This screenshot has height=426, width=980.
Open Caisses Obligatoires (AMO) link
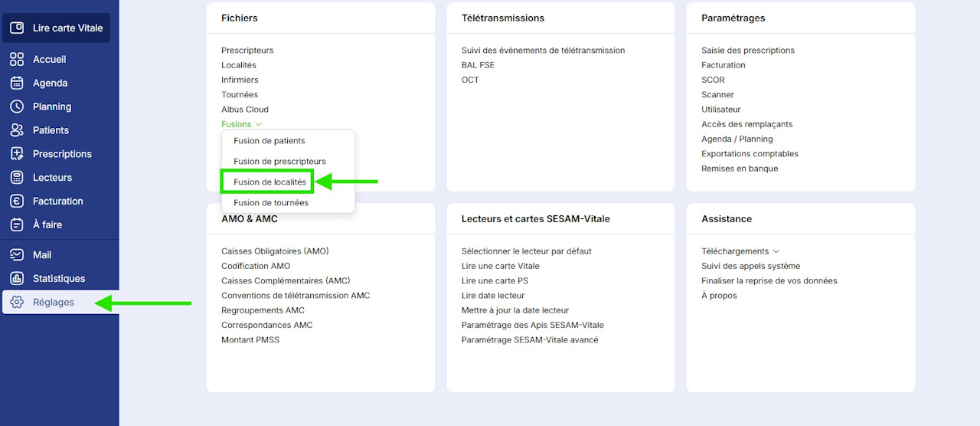(x=275, y=251)
